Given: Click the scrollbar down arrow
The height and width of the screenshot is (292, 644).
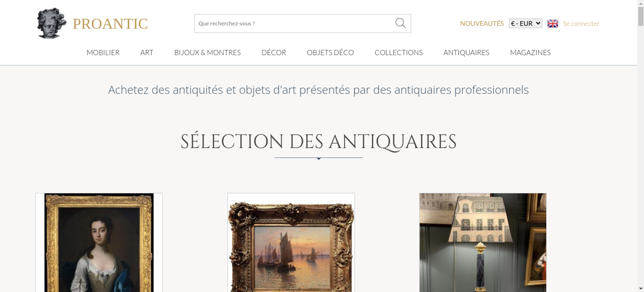Looking at the screenshot, I should click(640, 289).
